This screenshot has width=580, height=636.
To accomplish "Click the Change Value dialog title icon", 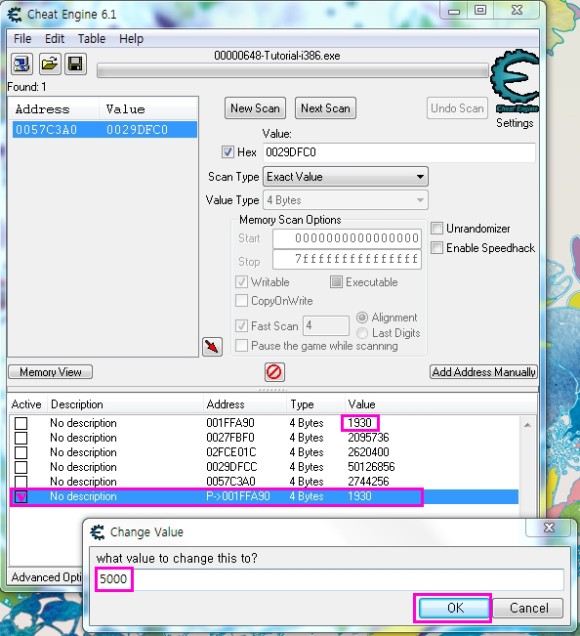I will 97,532.
